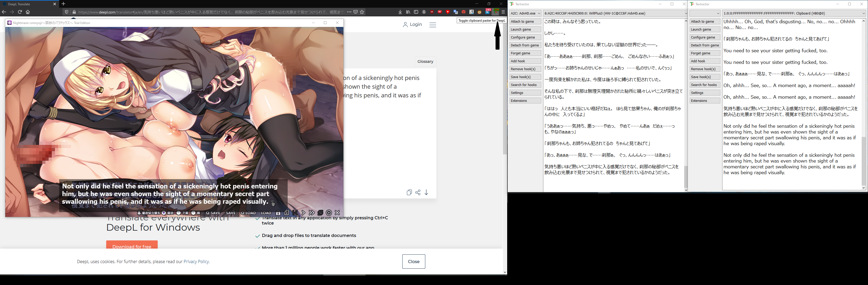The height and width of the screenshot is (285, 868).
Task: Save page to Pocket
Action: pos(356,12)
